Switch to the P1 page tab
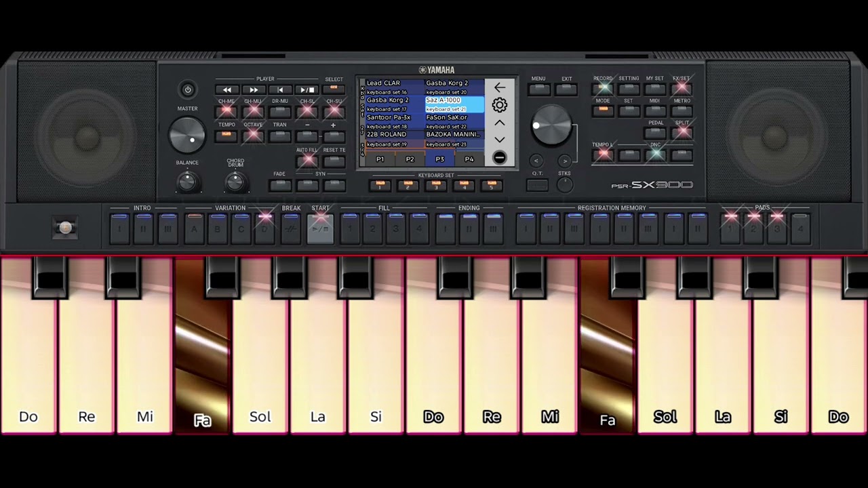The height and width of the screenshot is (488, 868). [380, 159]
